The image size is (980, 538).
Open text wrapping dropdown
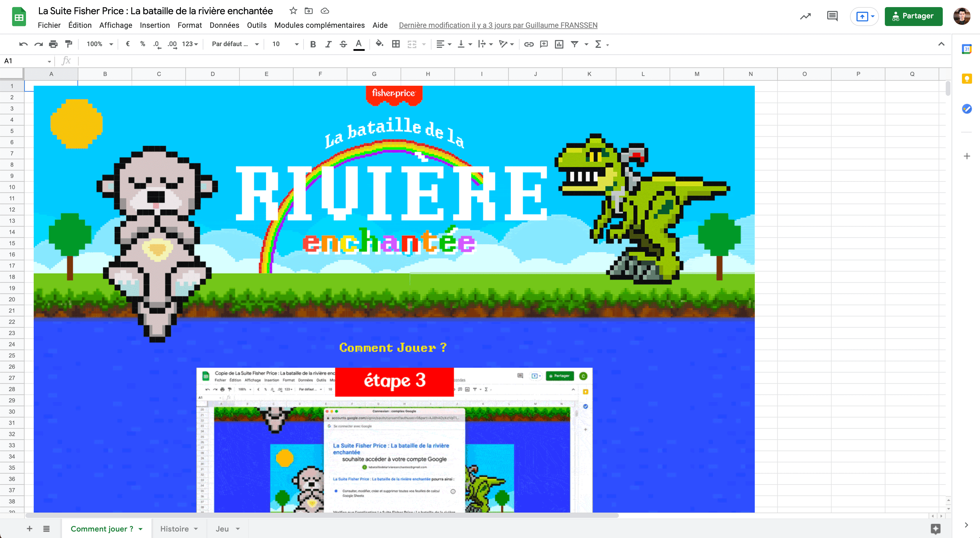(486, 44)
